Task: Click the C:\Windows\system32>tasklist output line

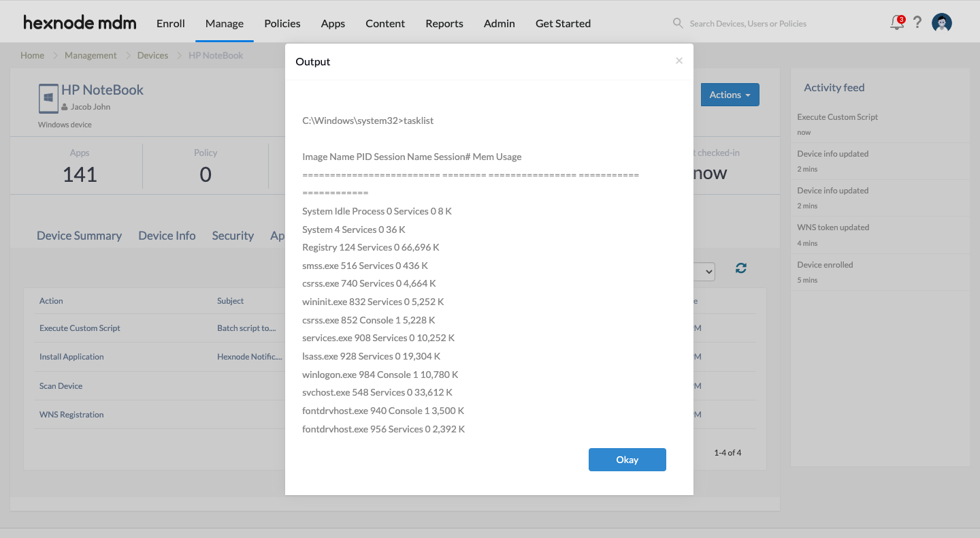Action: tap(368, 121)
